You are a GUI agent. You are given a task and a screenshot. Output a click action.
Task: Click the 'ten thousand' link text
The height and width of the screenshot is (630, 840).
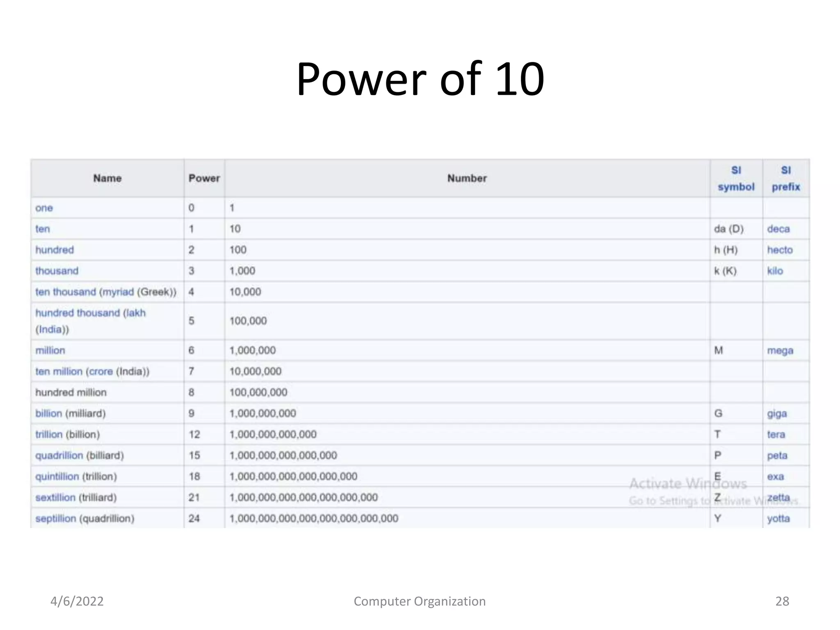click(x=66, y=292)
